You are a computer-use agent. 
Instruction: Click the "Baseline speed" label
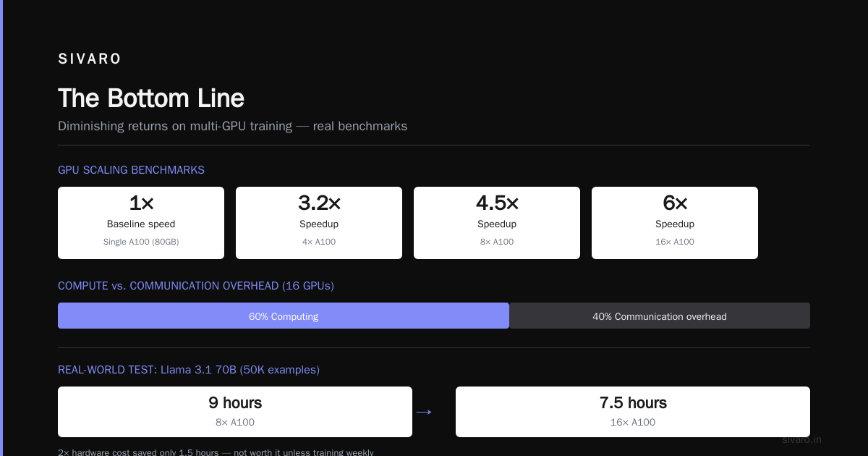point(141,224)
